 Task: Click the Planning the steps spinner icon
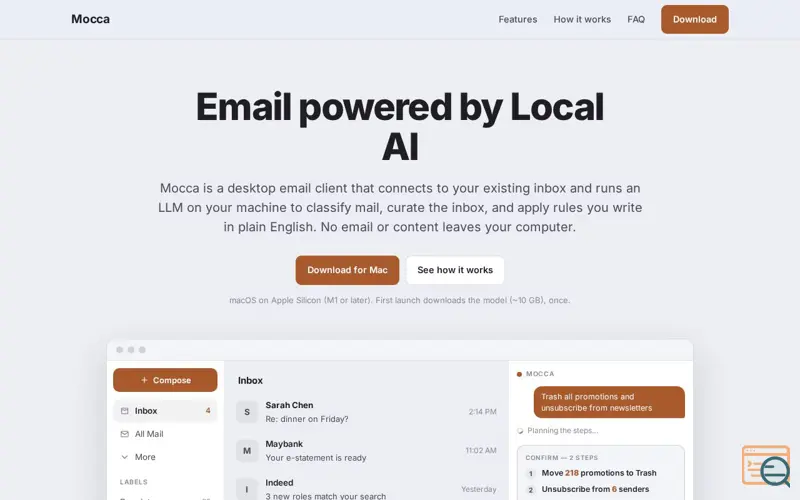(x=520, y=431)
